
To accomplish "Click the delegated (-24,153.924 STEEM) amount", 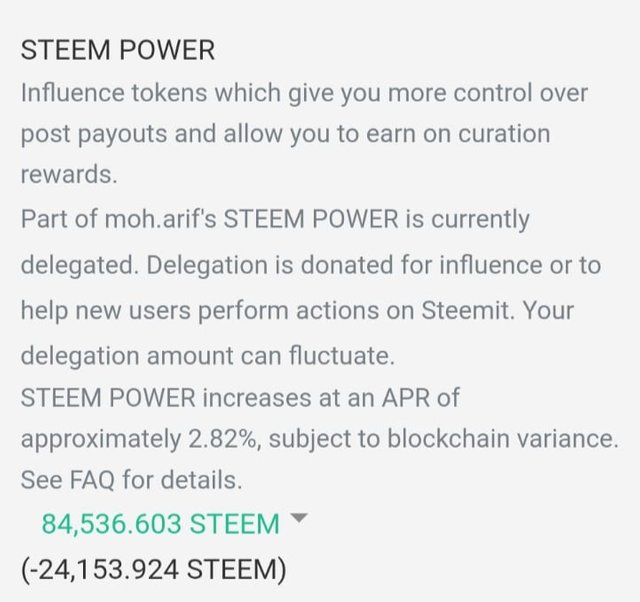I will pos(153,570).
